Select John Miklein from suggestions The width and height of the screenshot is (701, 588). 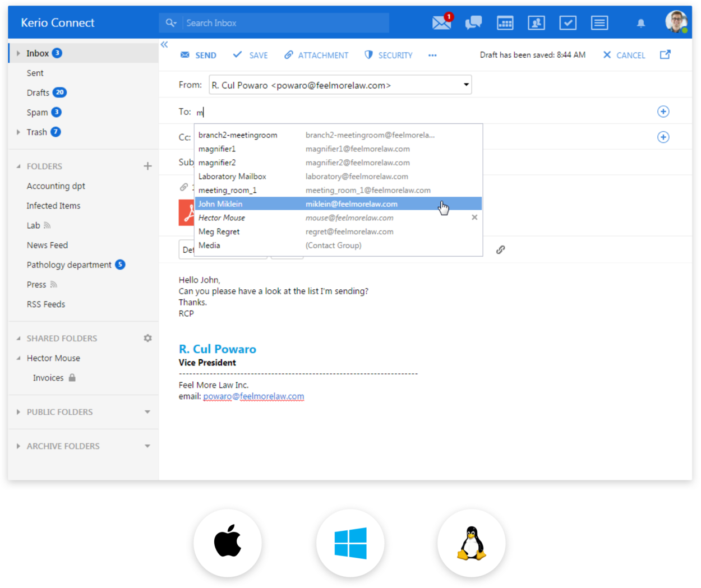click(338, 204)
